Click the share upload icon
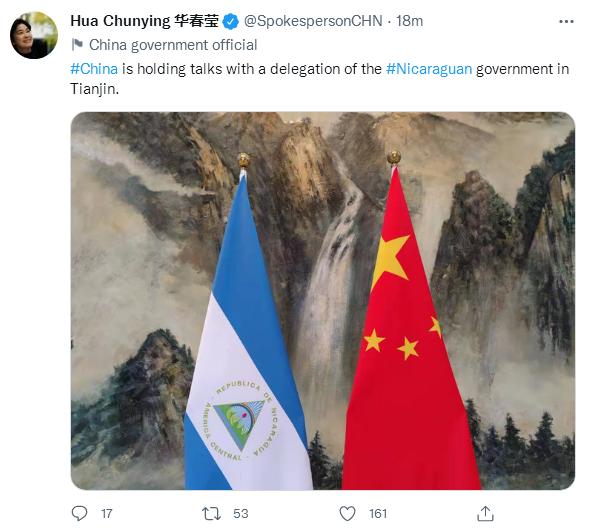The height and width of the screenshot is (531, 589). [x=485, y=513]
